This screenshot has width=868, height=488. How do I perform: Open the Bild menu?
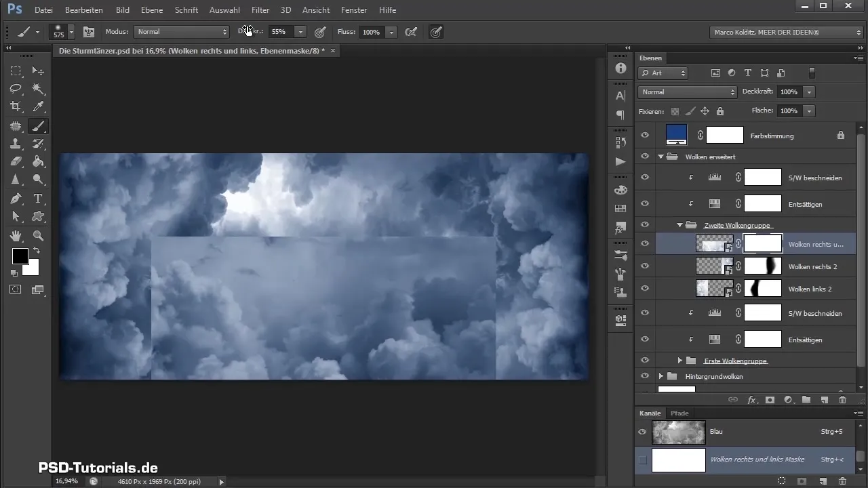pos(123,10)
